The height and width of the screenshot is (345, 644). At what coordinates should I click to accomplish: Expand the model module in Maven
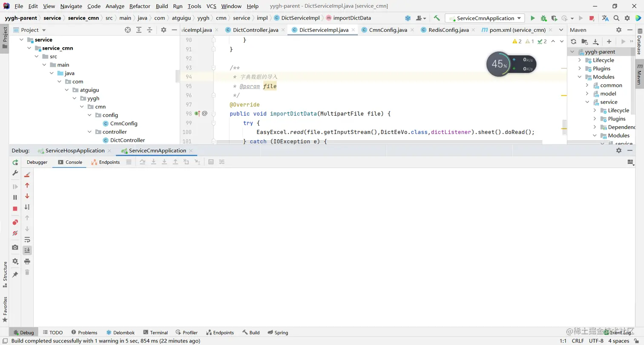(x=587, y=94)
